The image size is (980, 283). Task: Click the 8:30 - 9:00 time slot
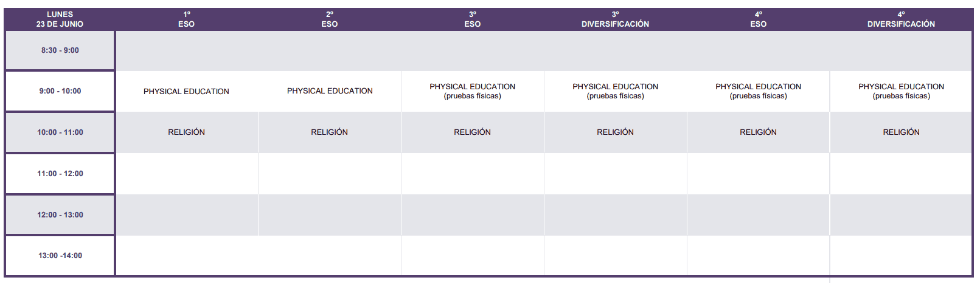tap(60, 50)
